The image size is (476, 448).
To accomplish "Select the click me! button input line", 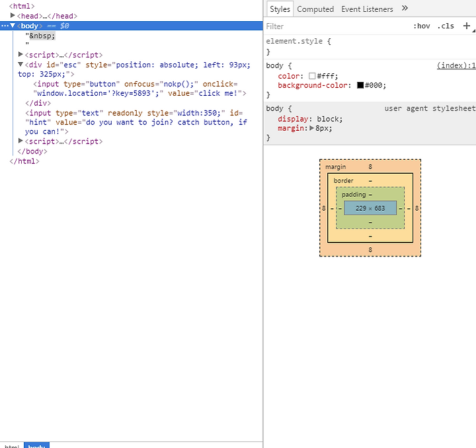I will (139, 89).
